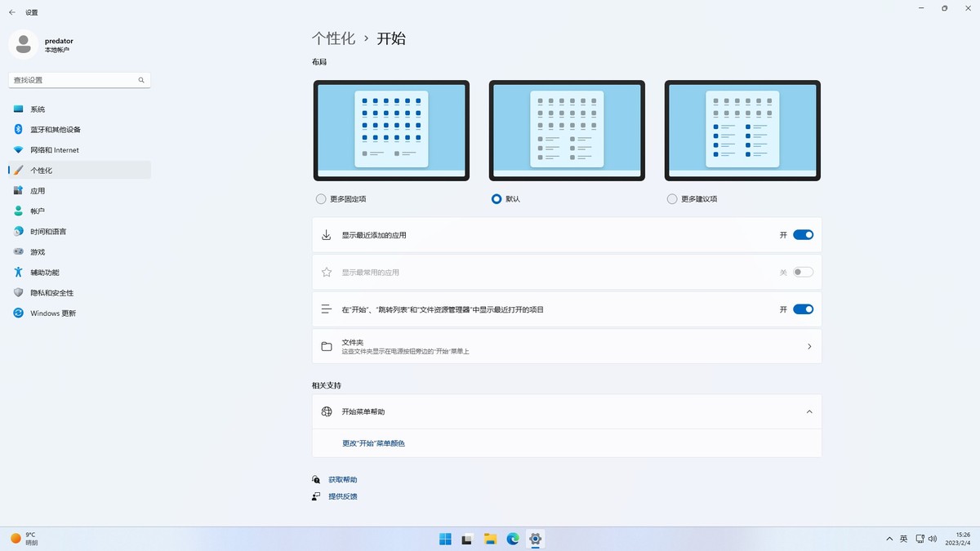Collapse the 开始菜单帮助 section
Image resolution: width=980 pixels, height=551 pixels.
(x=809, y=411)
